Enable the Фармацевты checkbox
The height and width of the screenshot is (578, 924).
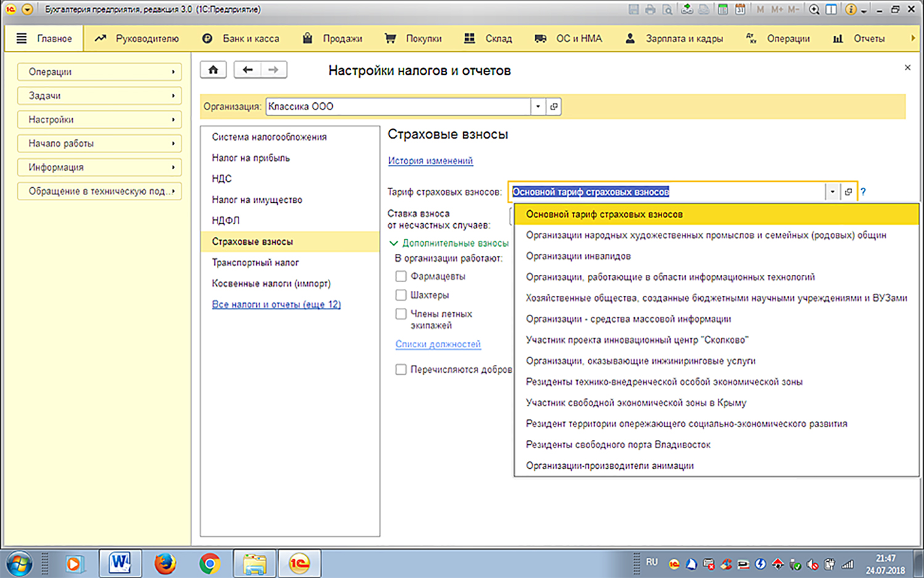click(401, 277)
